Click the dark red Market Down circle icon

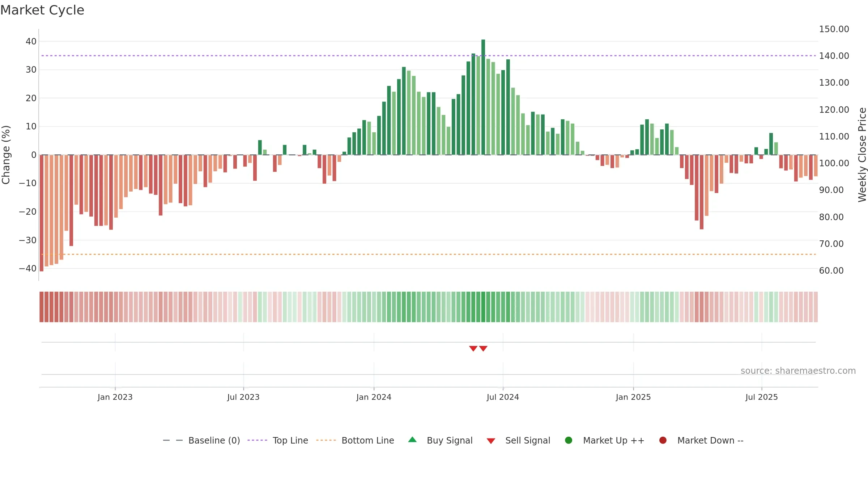pos(663,440)
